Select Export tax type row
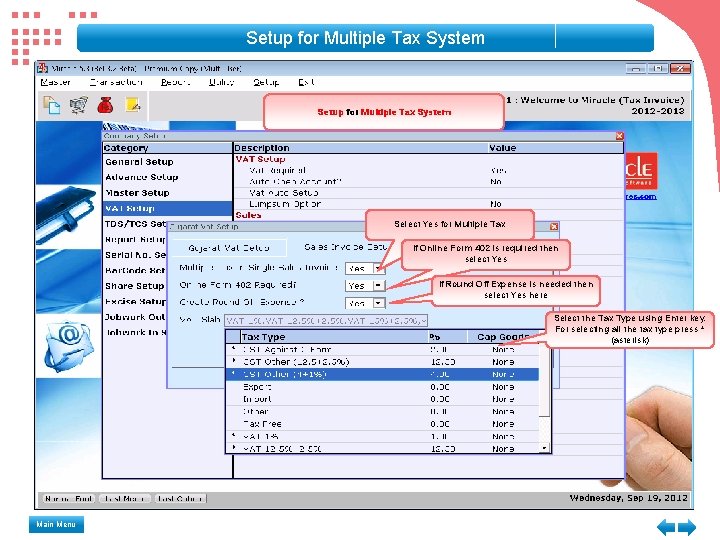 coord(382,387)
